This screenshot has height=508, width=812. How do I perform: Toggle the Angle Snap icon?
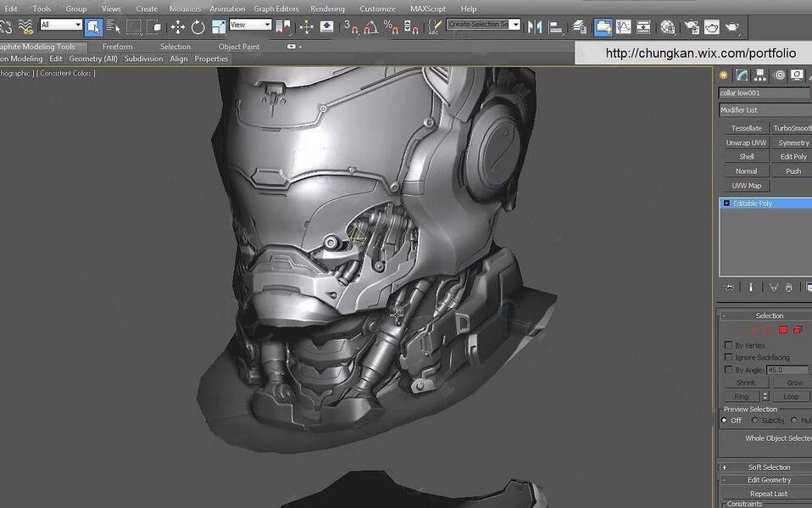tap(370, 27)
